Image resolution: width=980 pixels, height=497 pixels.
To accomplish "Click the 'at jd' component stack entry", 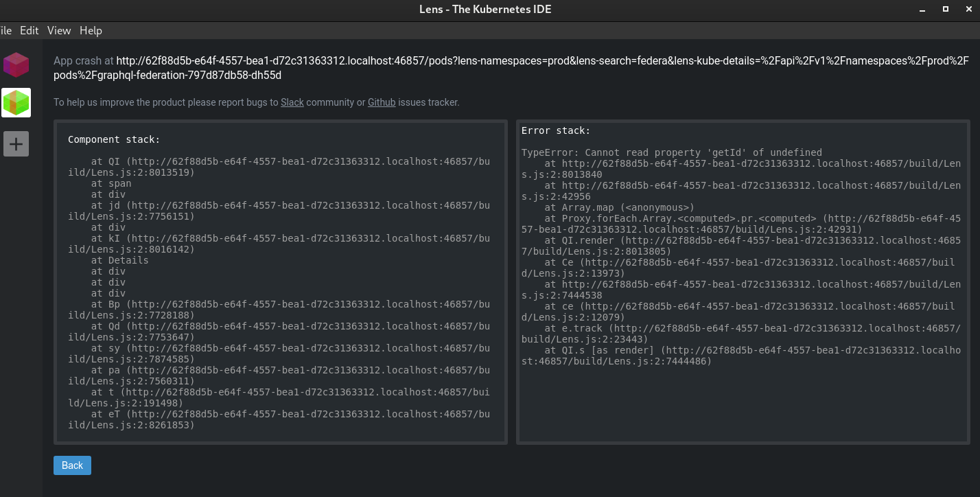I will tap(279, 211).
